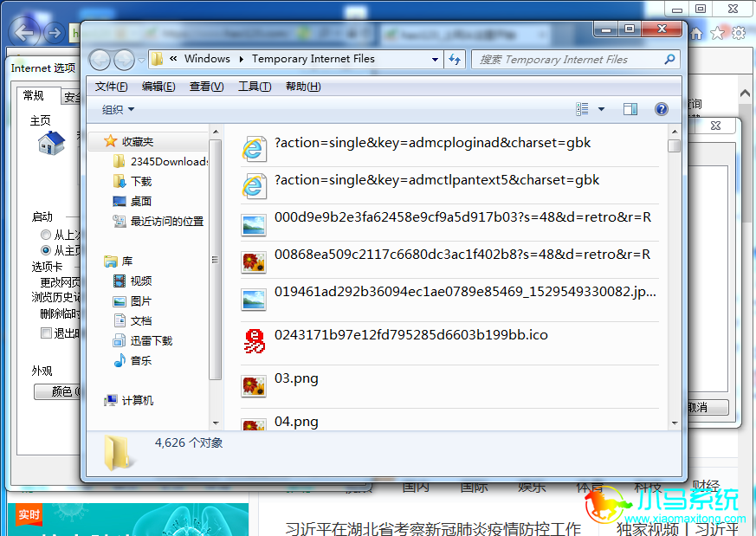Viewport: 756px width, 536px height.
Task: Select the 文档 library icon
Action: coord(120,320)
